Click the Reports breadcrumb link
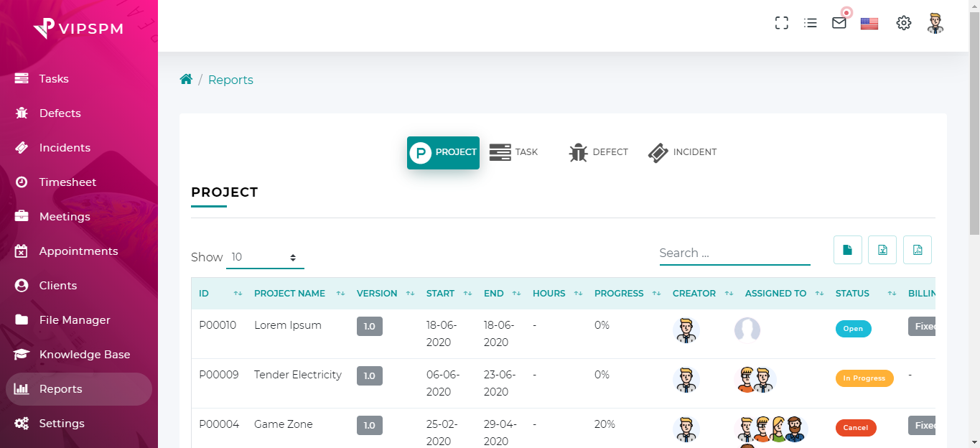 click(230, 80)
